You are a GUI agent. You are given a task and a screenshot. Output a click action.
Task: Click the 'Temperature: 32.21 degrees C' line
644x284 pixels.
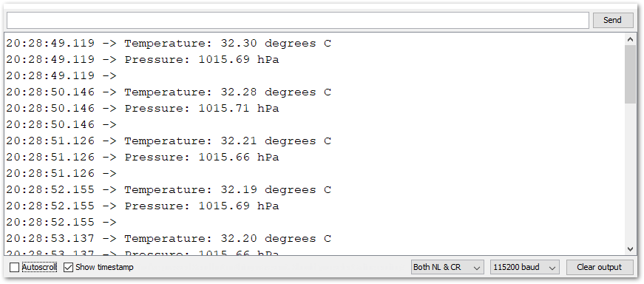pyautogui.click(x=169, y=141)
